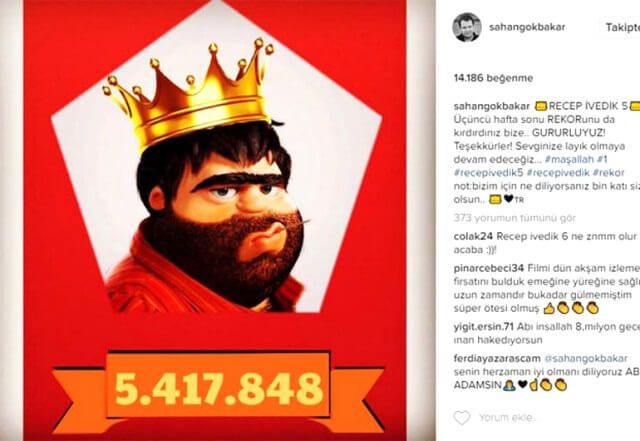640x441 pixels.
Task: Visit commenter yigit.ersin.71's profile
Action: click(483, 327)
